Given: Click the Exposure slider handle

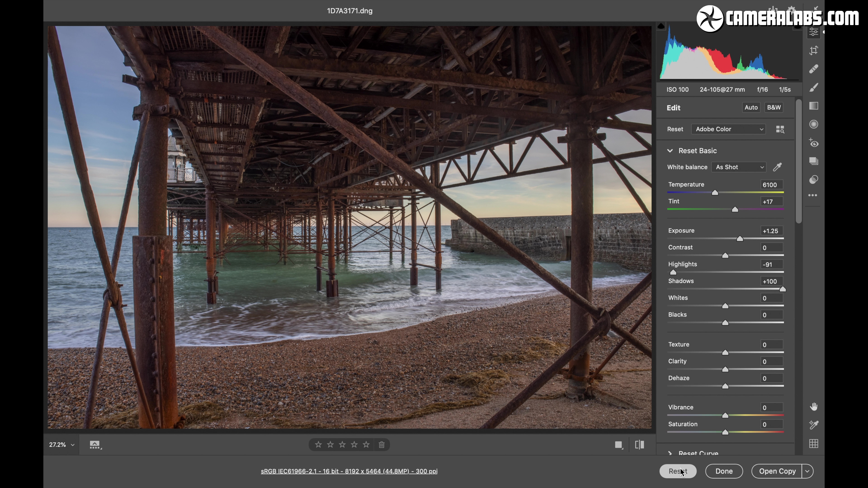Looking at the screenshot, I should point(740,239).
